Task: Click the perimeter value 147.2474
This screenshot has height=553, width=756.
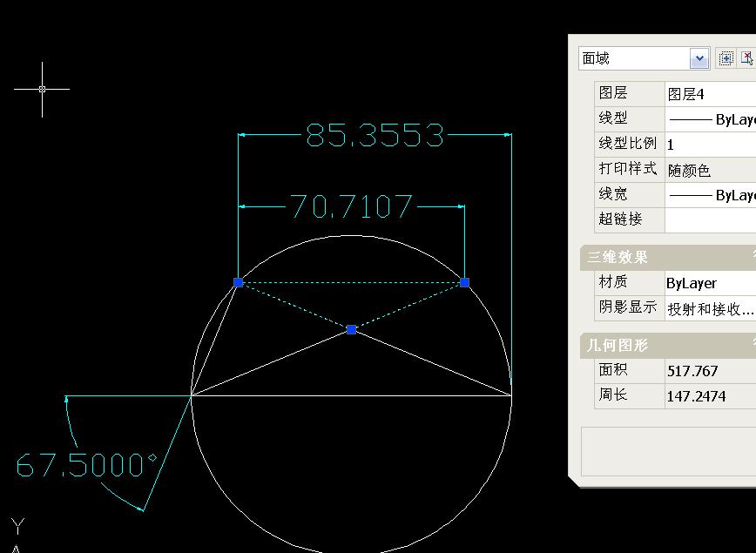Action: [x=710, y=396]
